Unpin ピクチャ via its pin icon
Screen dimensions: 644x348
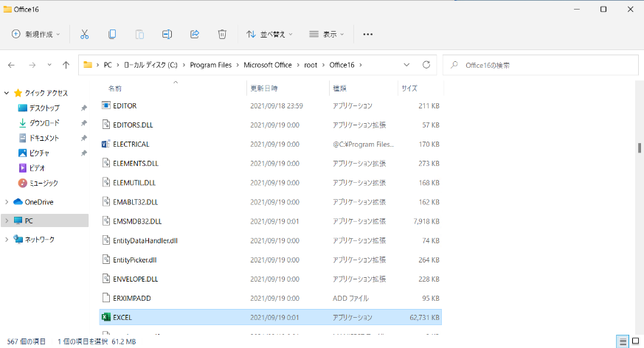pyautogui.click(x=84, y=153)
